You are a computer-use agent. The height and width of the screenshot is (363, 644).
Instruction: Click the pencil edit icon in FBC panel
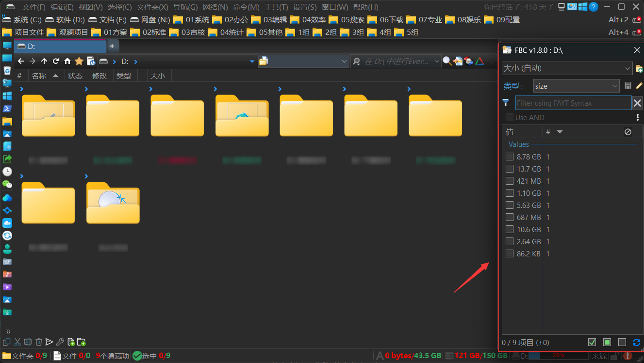coord(639,86)
